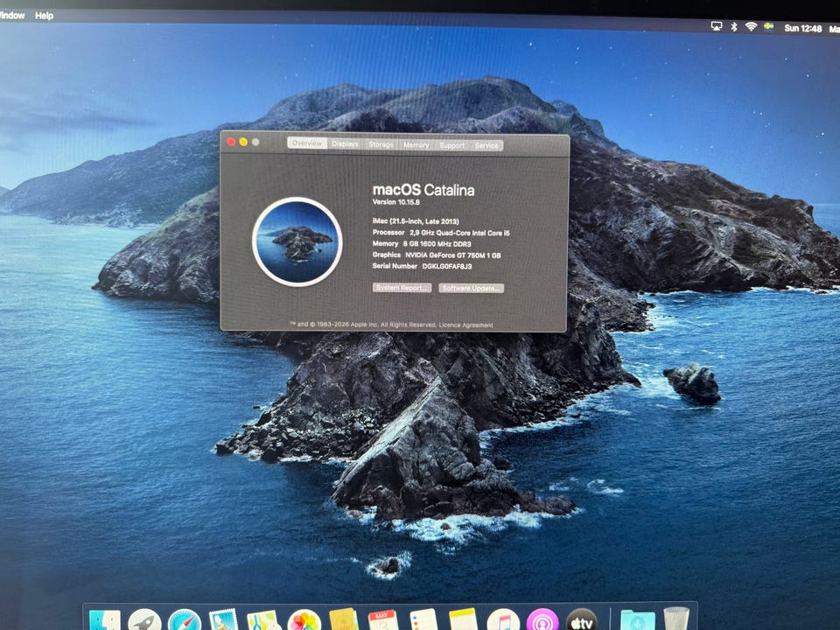Click the Sun 12:48 menu bar clock
The width and height of the screenshot is (840, 630).
pyautogui.click(x=802, y=28)
